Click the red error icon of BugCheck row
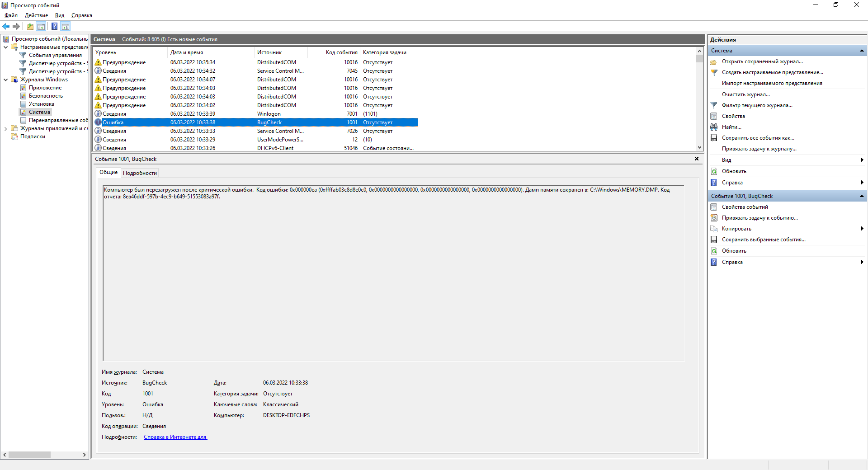This screenshot has height=470, width=868. tap(98, 122)
